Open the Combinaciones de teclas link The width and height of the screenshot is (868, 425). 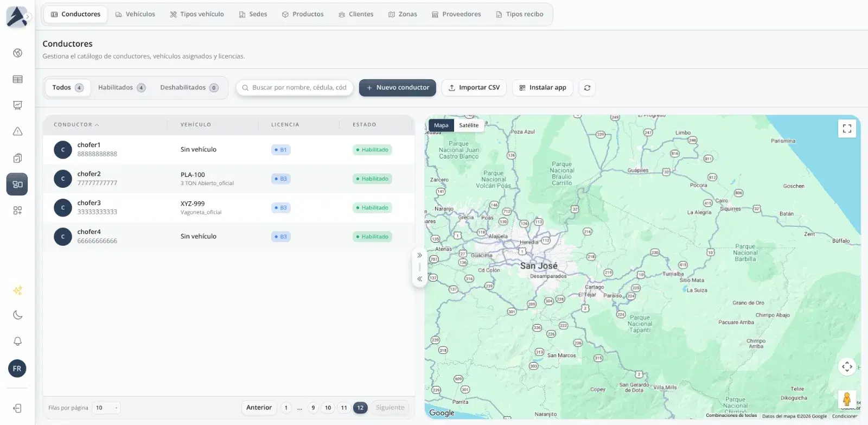tap(731, 416)
